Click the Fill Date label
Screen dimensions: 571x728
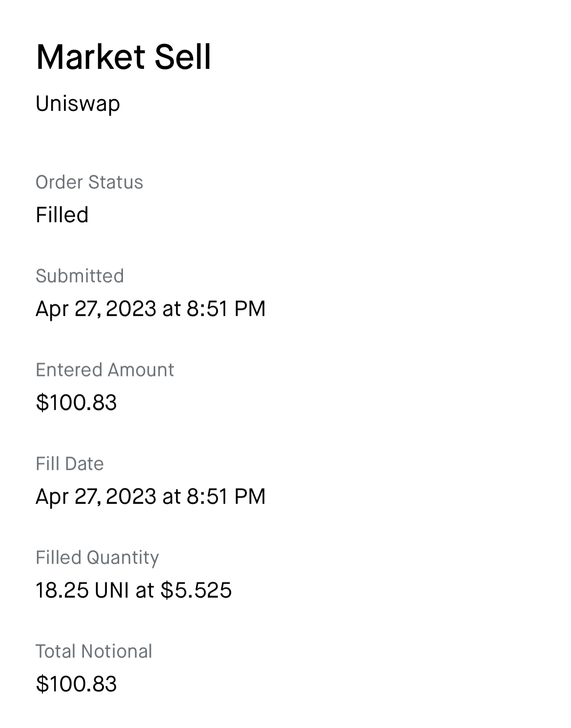pos(69,463)
